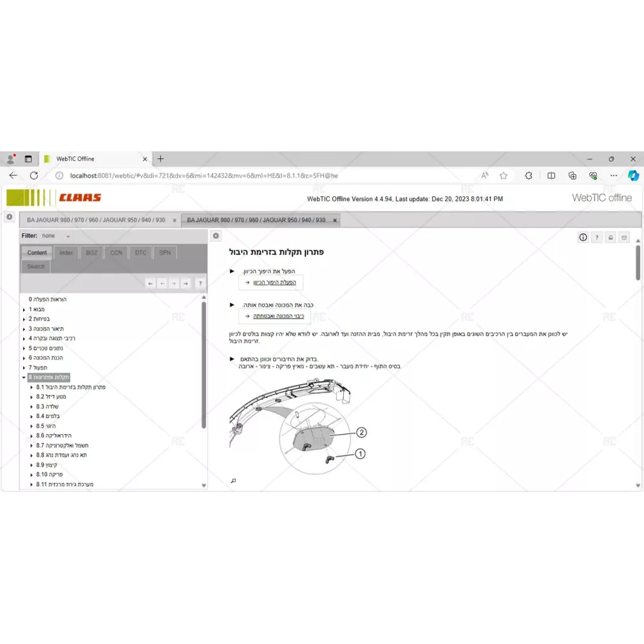
Task: Send document by email envelope icon
Action: 623,237
